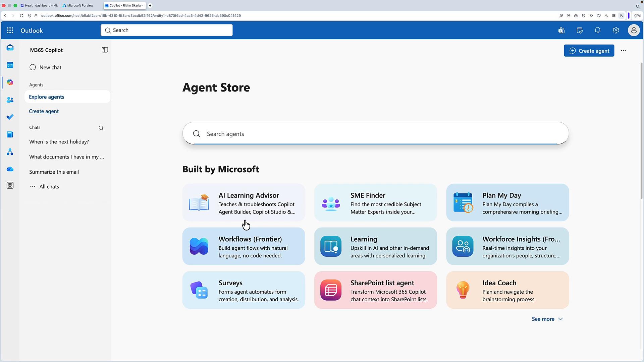Open the account profile avatar
Viewport: 644px width, 362px height.
pyautogui.click(x=634, y=31)
